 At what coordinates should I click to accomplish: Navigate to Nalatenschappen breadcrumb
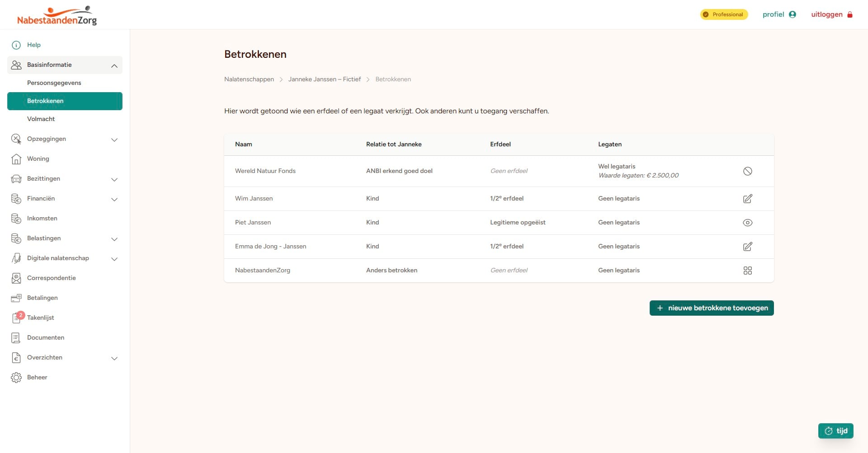[x=249, y=79]
